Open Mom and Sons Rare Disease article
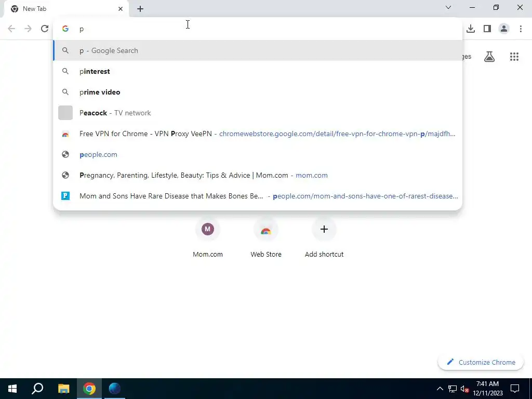Viewport: 532px width, 399px height. coord(258,196)
